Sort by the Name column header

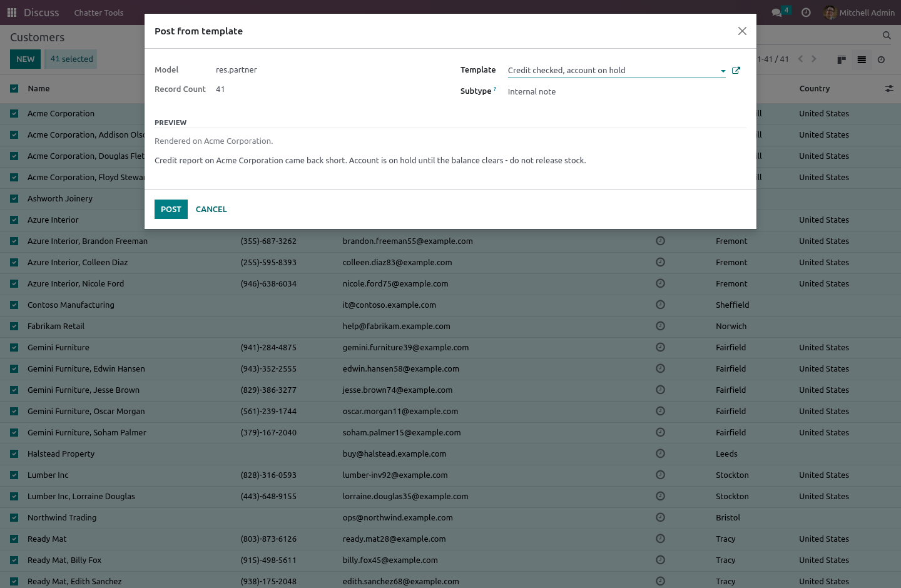[x=39, y=89]
